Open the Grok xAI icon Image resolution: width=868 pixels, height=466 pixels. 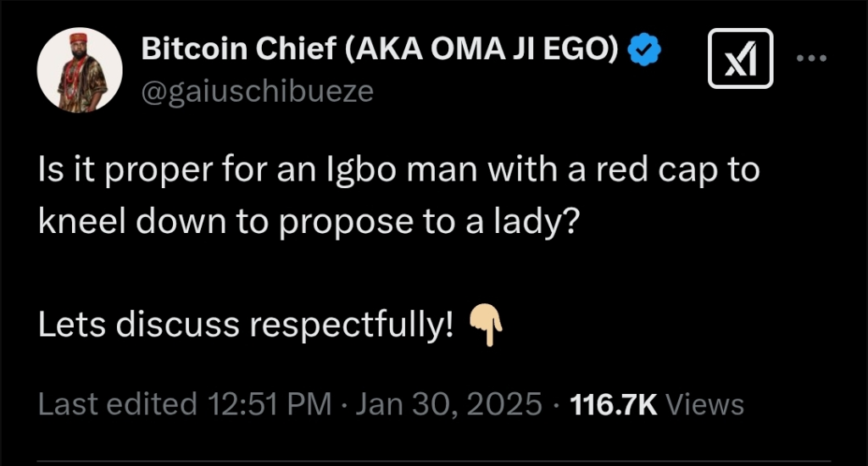tap(740, 58)
